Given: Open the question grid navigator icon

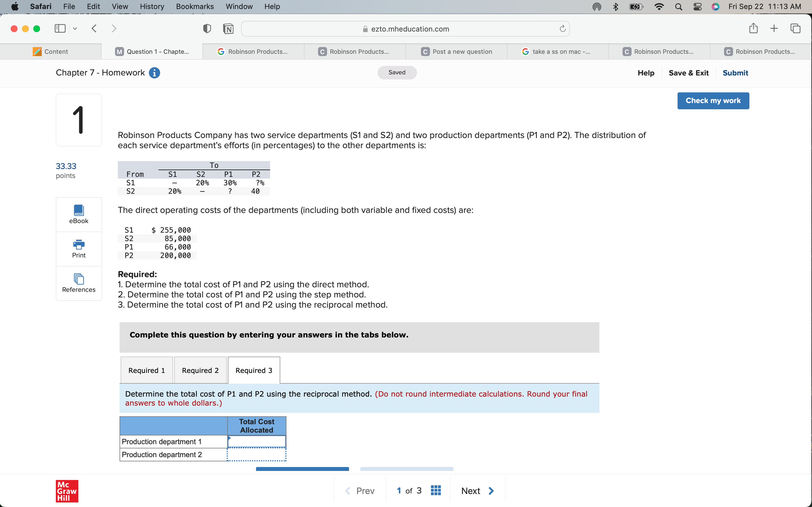Looking at the screenshot, I should [x=436, y=491].
